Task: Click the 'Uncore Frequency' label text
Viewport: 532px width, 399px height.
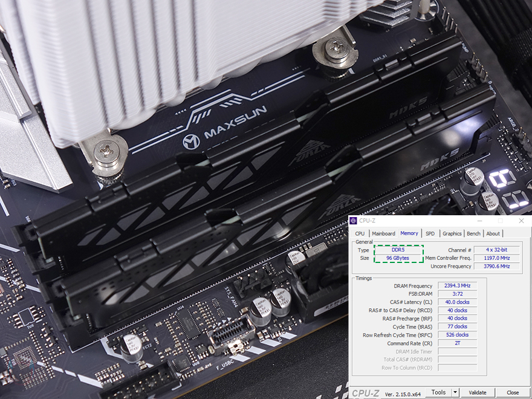Action: click(x=451, y=267)
